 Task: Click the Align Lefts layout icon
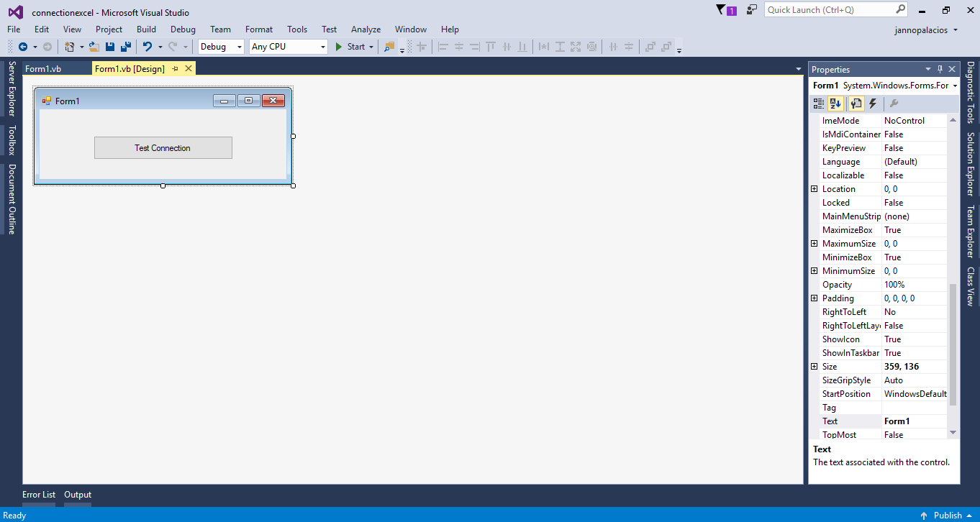coord(443,47)
